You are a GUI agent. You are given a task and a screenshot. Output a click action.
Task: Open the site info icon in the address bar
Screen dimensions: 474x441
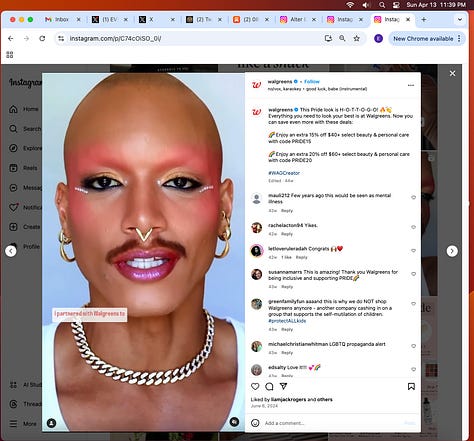click(61, 38)
